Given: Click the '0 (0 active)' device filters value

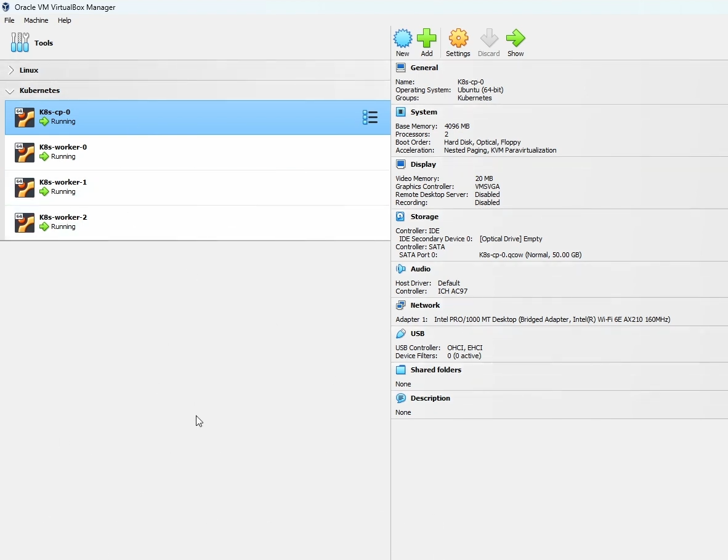Looking at the screenshot, I should coord(464,356).
